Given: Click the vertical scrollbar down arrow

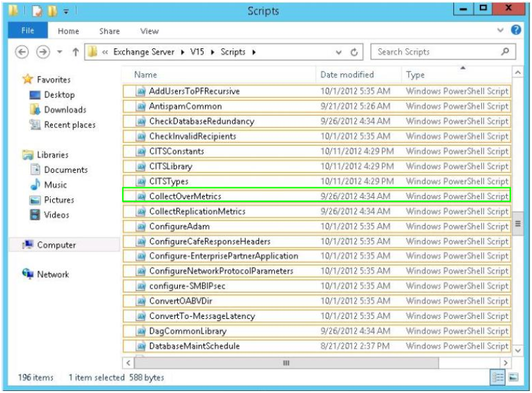Looking at the screenshot, I should click(517, 350).
